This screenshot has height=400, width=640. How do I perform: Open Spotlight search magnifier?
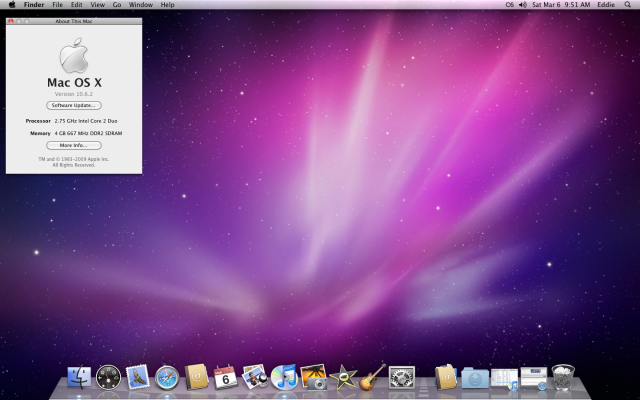(x=627, y=4)
